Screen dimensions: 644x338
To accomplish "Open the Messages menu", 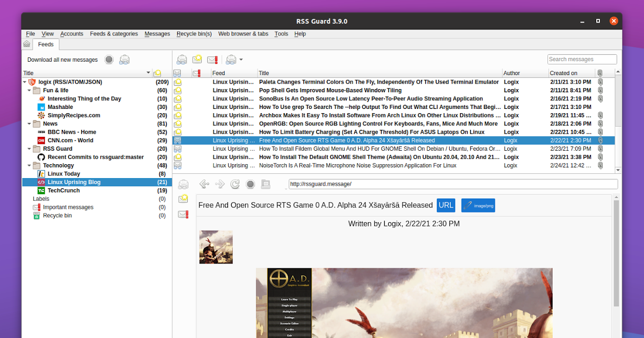I will pyautogui.click(x=157, y=34).
